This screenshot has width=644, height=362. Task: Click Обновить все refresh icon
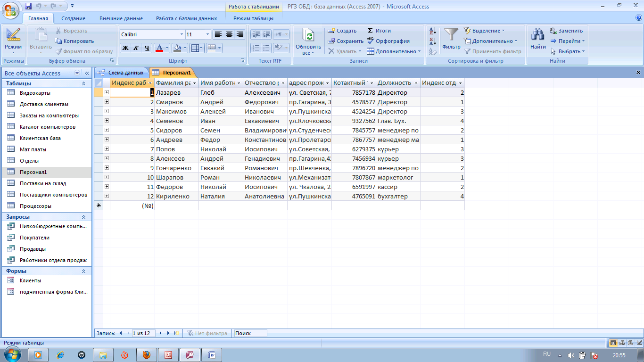click(x=308, y=36)
